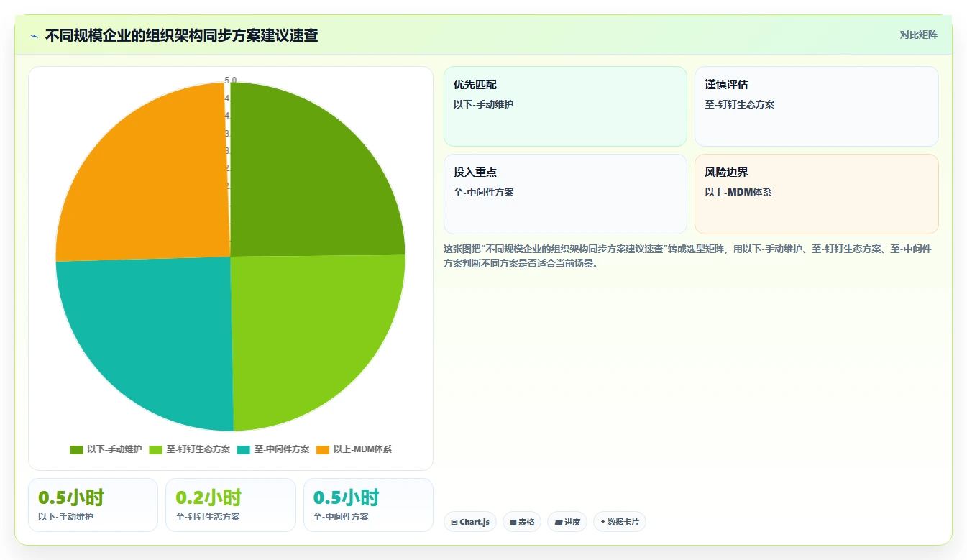Click the 以下-手动维护 legend label text

114,449
